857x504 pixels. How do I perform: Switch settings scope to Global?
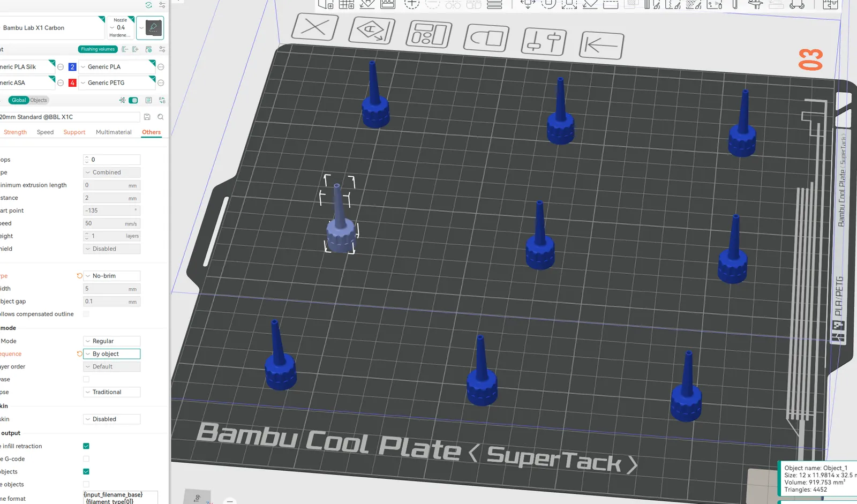(x=19, y=100)
